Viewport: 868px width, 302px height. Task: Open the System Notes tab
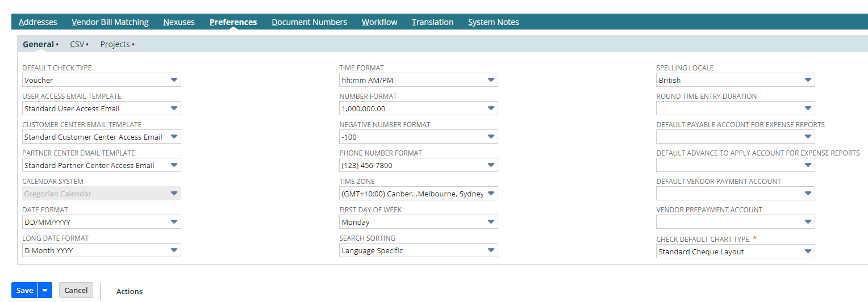[x=493, y=22]
